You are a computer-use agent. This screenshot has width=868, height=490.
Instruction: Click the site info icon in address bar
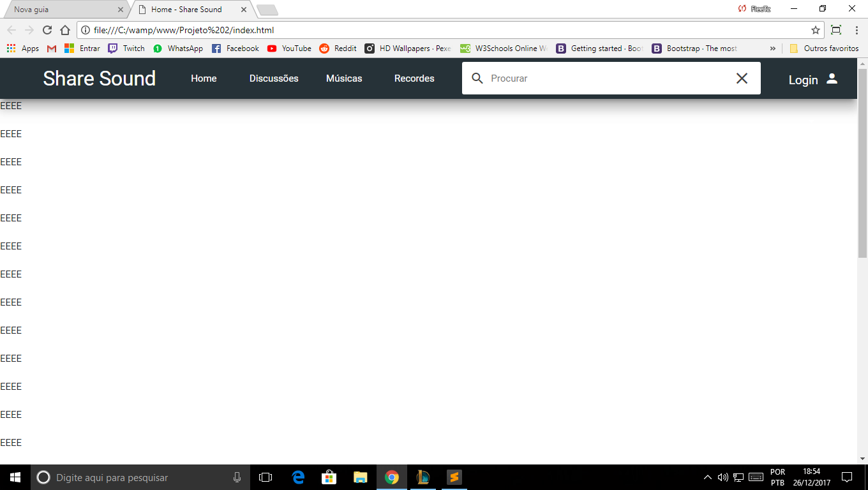pyautogui.click(x=86, y=30)
